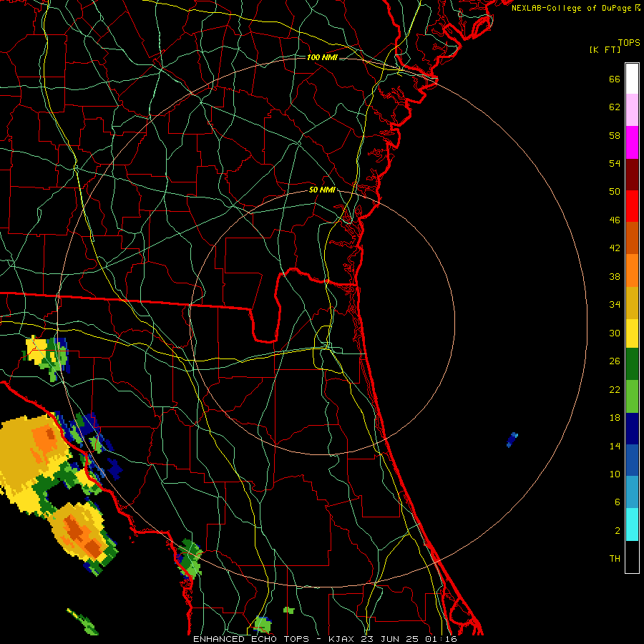Viewport: 644px width, 644px height.
Task: Click the small blue echo offshore in the Atlantic
Action: pyautogui.click(x=512, y=440)
